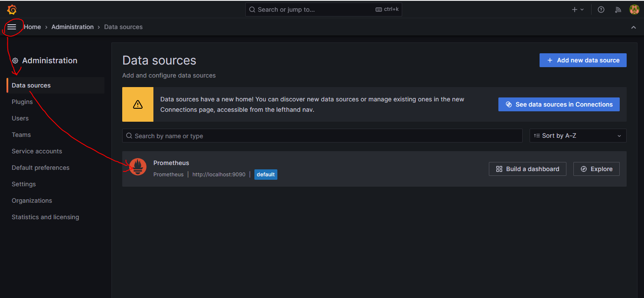Click the Explore button

click(596, 169)
